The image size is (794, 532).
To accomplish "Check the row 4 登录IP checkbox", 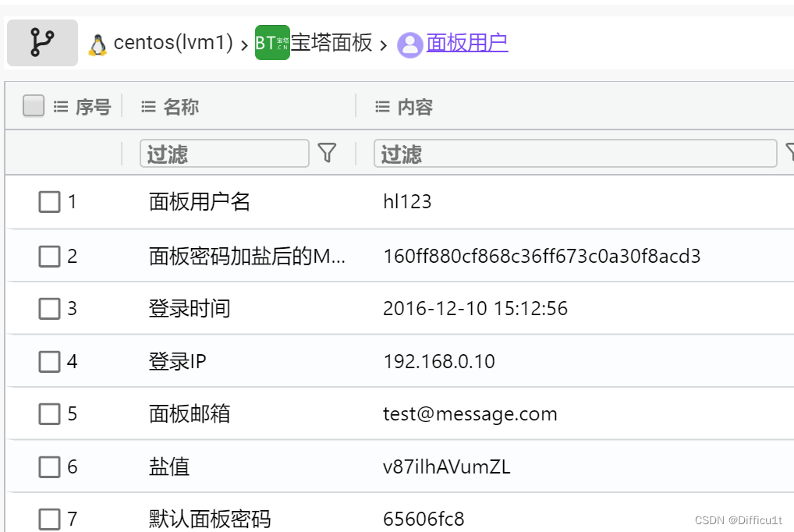I will pos(50,362).
